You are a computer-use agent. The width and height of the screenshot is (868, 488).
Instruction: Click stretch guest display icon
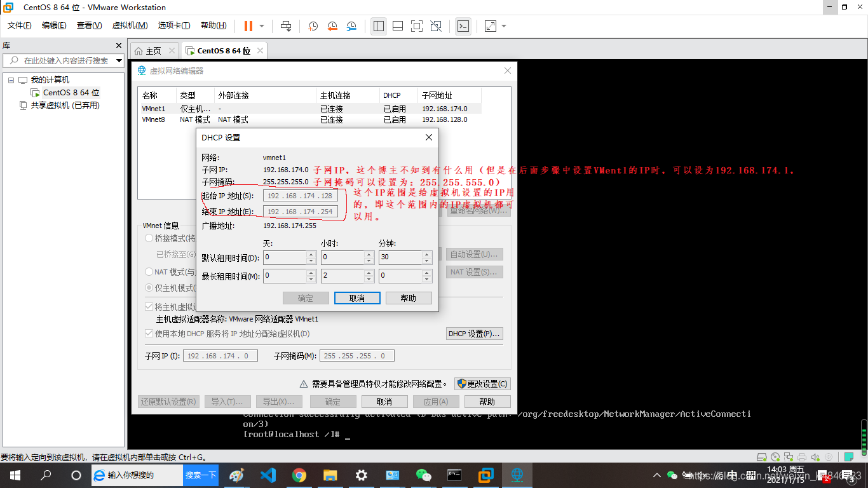pos(490,26)
